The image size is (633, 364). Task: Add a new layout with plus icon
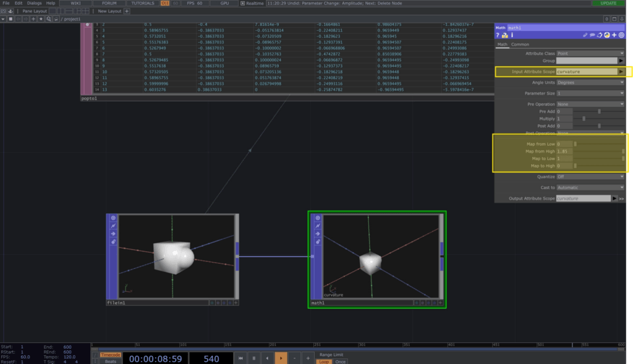(x=127, y=11)
